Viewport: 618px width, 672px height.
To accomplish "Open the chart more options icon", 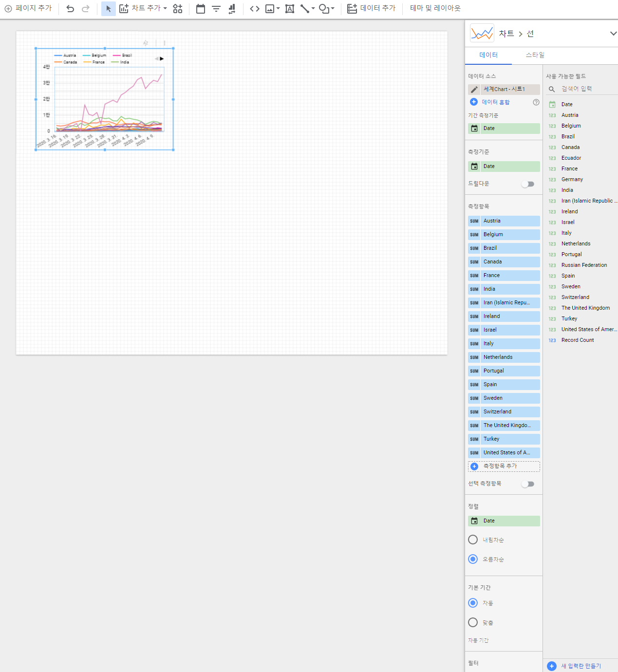I will click(165, 43).
